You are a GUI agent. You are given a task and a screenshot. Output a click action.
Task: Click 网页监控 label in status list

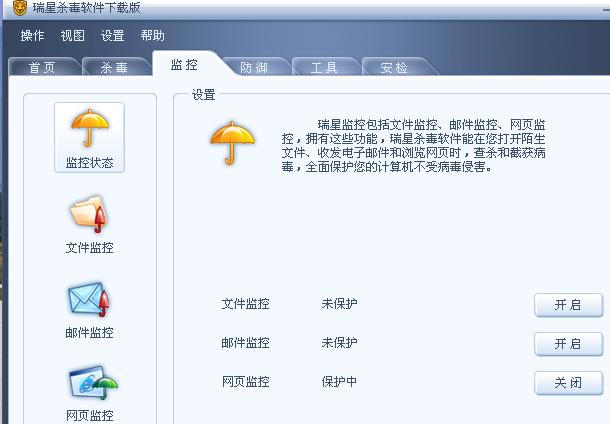point(245,382)
